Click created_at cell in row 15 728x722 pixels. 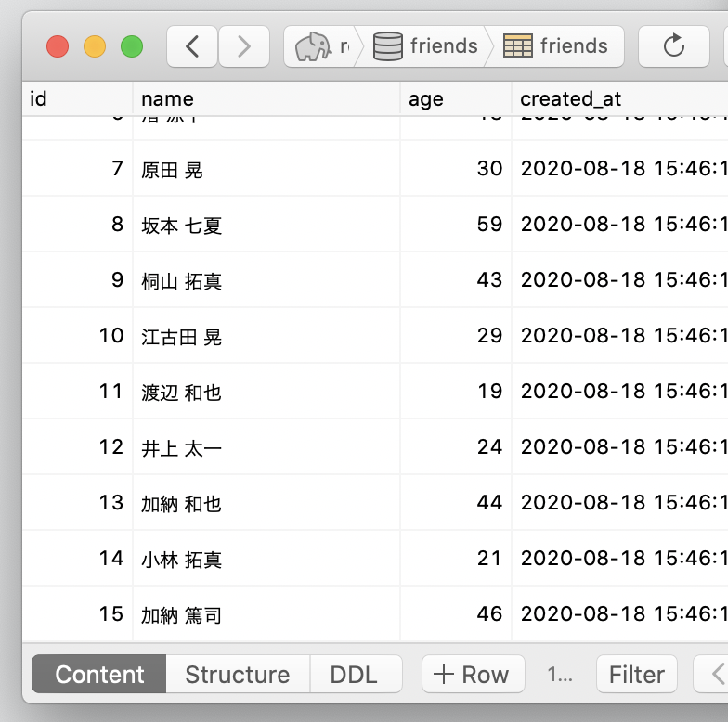click(x=620, y=614)
